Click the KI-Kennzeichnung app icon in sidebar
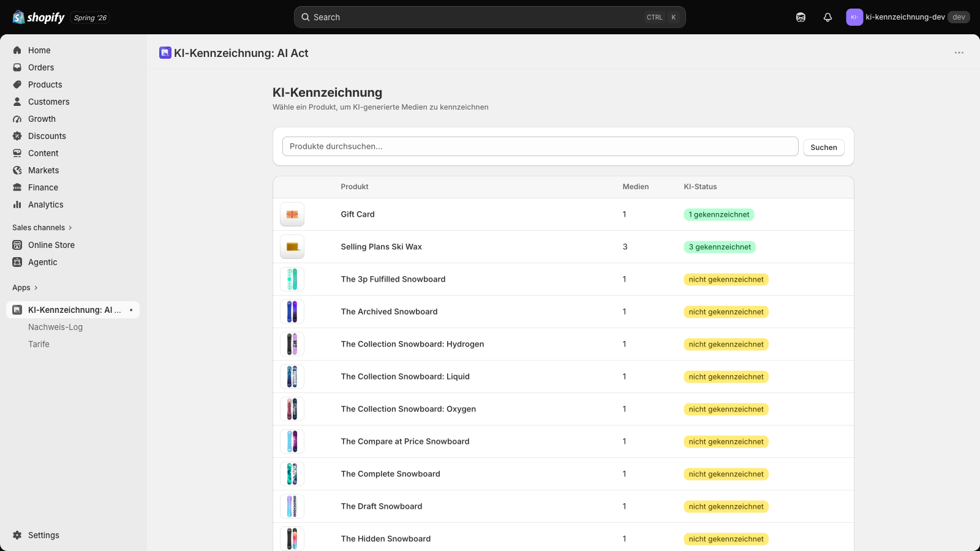980x551 pixels. [x=17, y=310]
